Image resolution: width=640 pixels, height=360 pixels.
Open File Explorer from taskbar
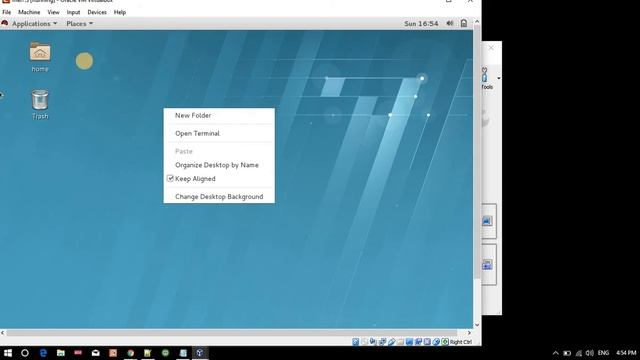tap(60, 353)
